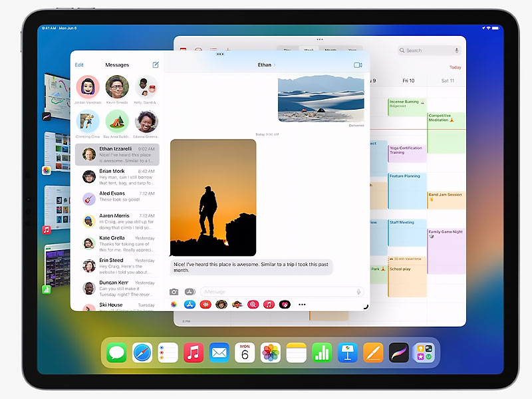Viewport: 532px width, 399px height.
Task: Launch Pages from the dock
Action: 373,353
